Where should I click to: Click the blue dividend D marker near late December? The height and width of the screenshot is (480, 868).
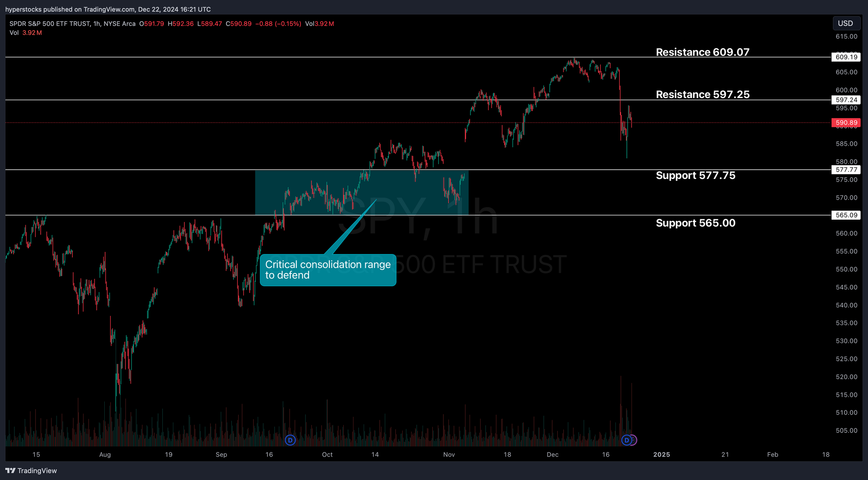(626, 440)
